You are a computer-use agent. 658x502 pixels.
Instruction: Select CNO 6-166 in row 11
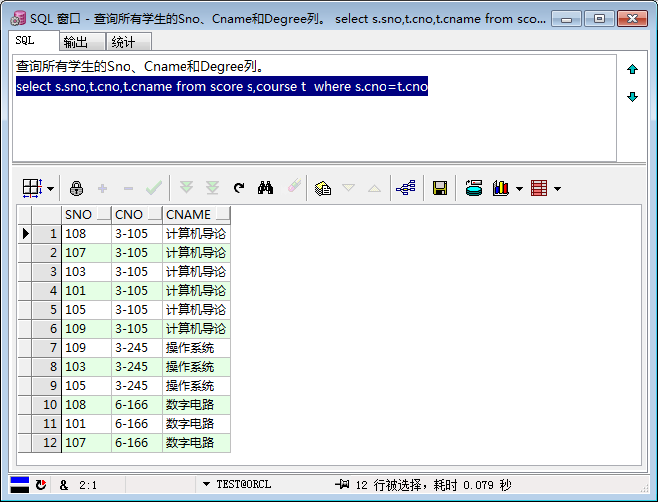click(x=137, y=424)
